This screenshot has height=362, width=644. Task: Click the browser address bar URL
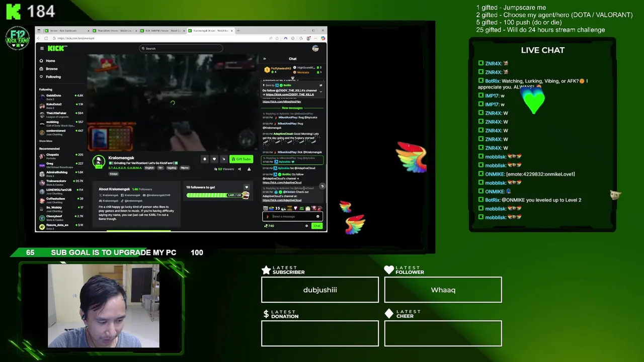click(x=76, y=38)
